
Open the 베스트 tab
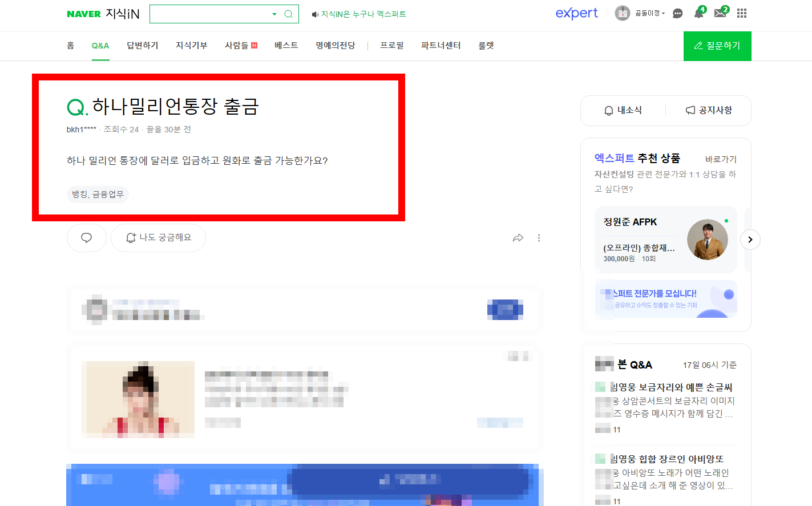(286, 46)
